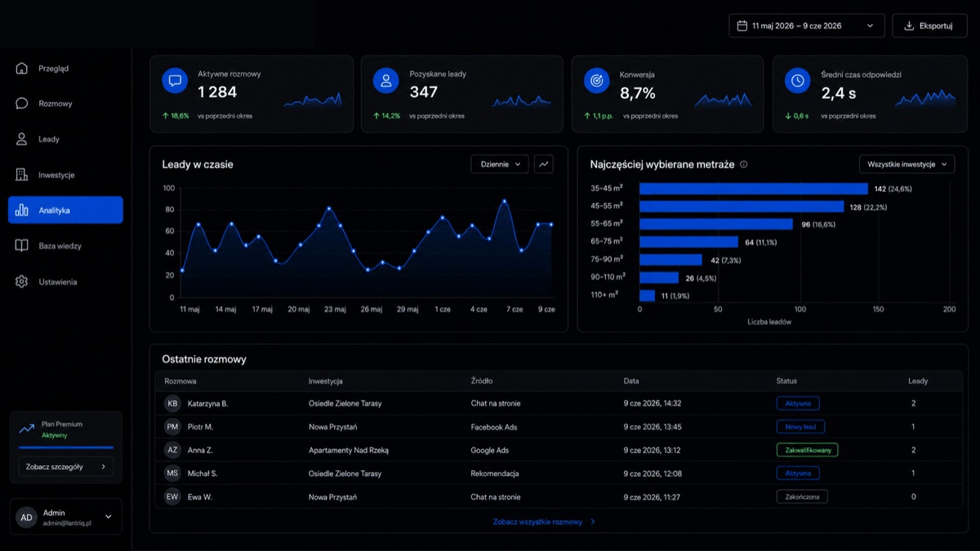
Task: Click the Aktywne rozmowy sparkline
Action: tap(313, 100)
